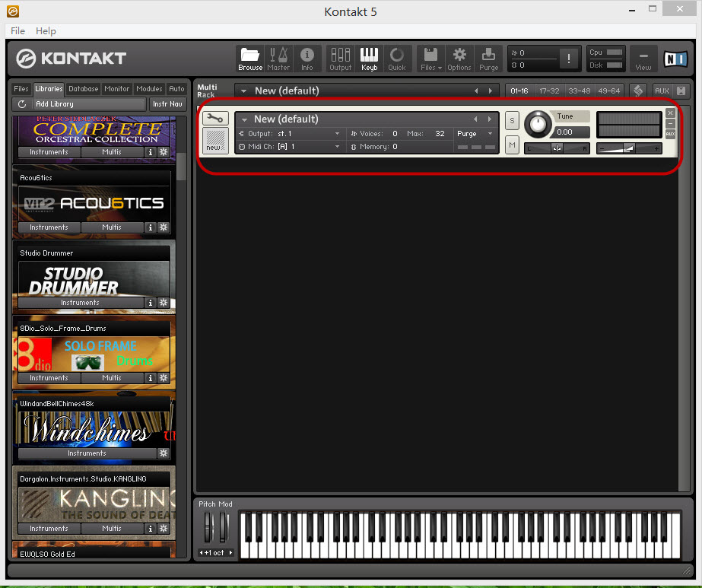702x588 pixels.
Task: Select rack page 17-32
Action: coord(549,91)
